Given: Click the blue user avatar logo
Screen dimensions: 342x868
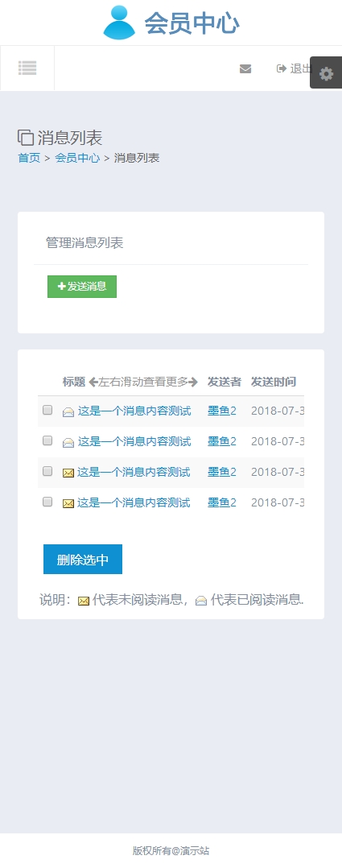Looking at the screenshot, I should (x=119, y=23).
